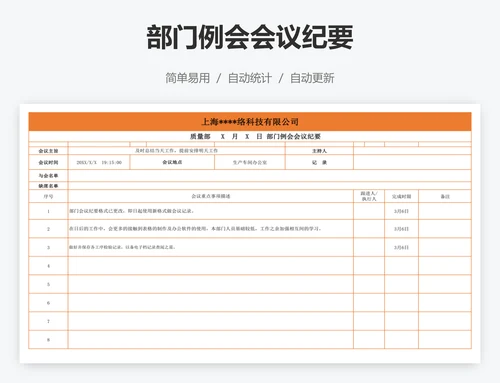This screenshot has width=500, height=383.
Task: Click the empty description cell in row 4
Action: coord(211,266)
